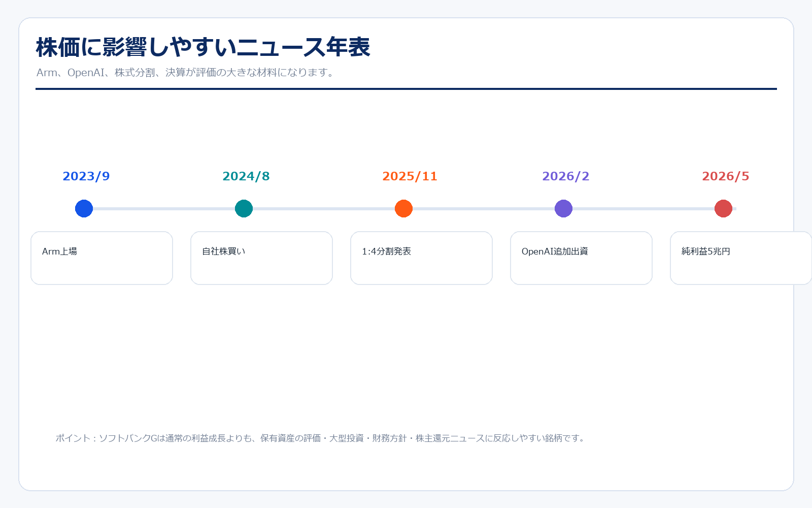This screenshot has width=812, height=508.
Task: Click the 2026/2 date label
Action: click(566, 176)
